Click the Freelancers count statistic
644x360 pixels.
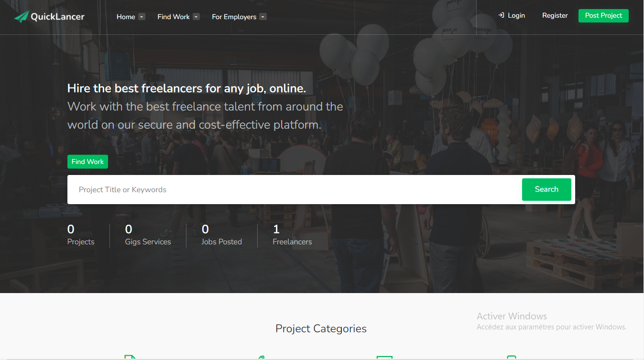click(292, 236)
